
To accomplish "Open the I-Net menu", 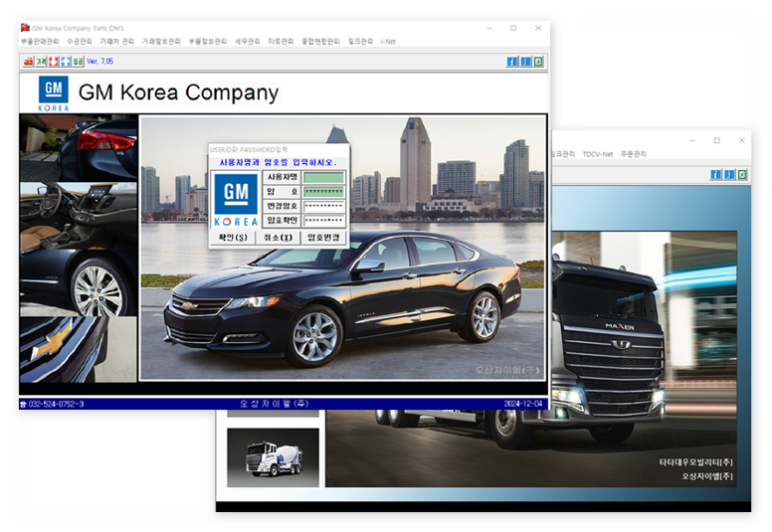I will 388,42.
